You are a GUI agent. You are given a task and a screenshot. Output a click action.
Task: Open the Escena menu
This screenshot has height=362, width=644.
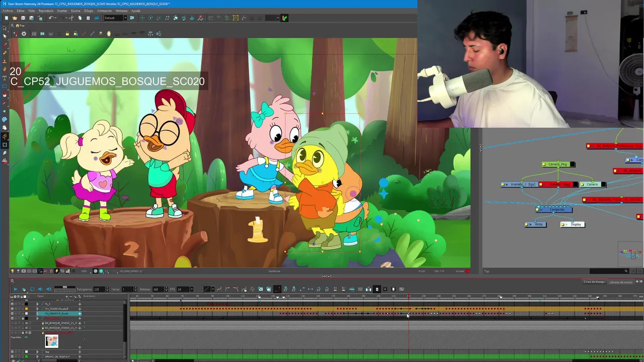(x=75, y=11)
